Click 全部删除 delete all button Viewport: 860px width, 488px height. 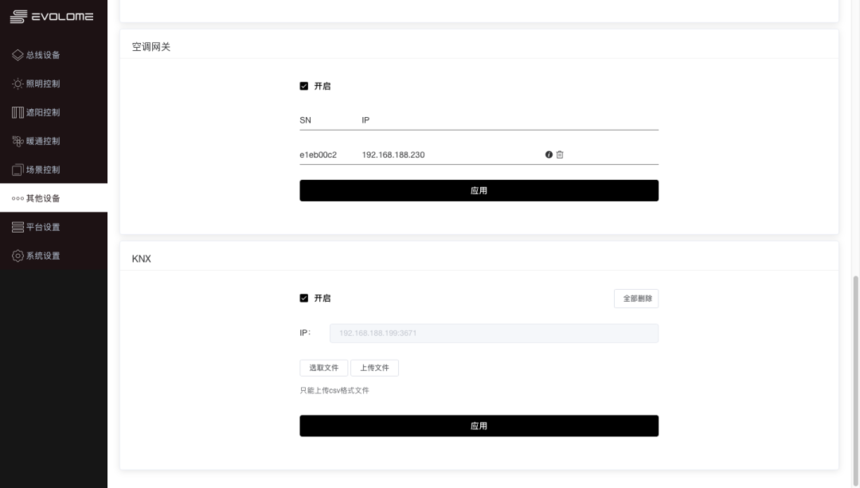click(x=636, y=298)
